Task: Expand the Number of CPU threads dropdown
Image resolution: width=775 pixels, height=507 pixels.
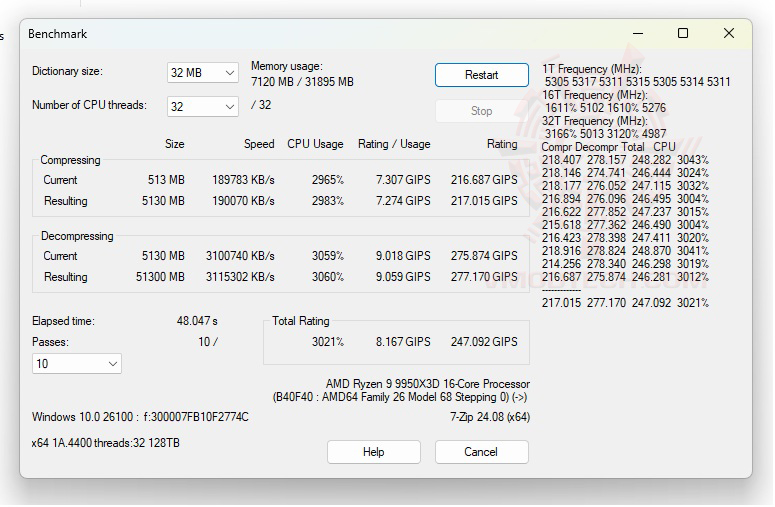Action: [203, 107]
